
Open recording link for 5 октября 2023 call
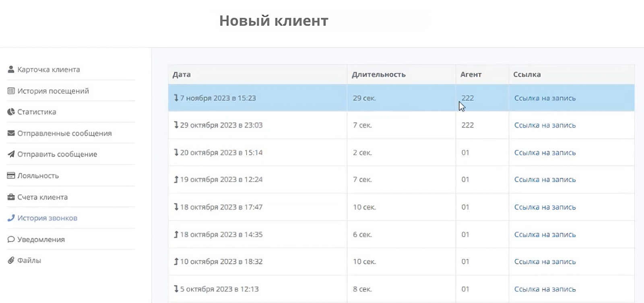click(x=545, y=289)
